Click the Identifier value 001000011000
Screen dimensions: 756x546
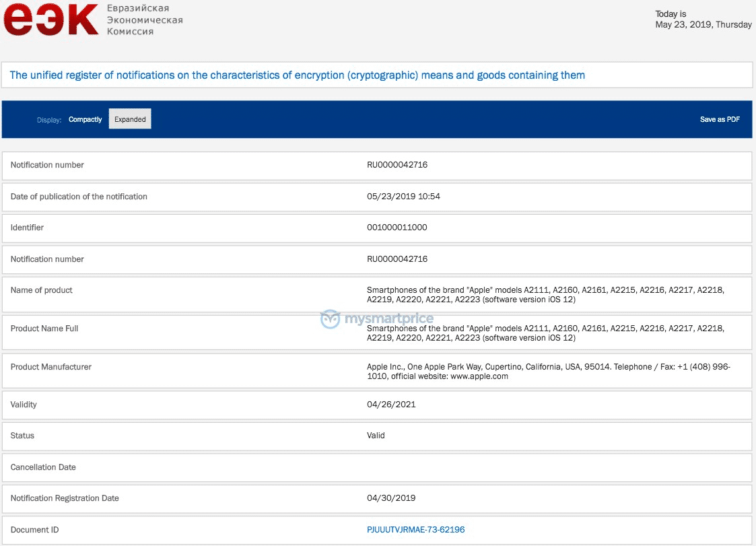(x=395, y=228)
